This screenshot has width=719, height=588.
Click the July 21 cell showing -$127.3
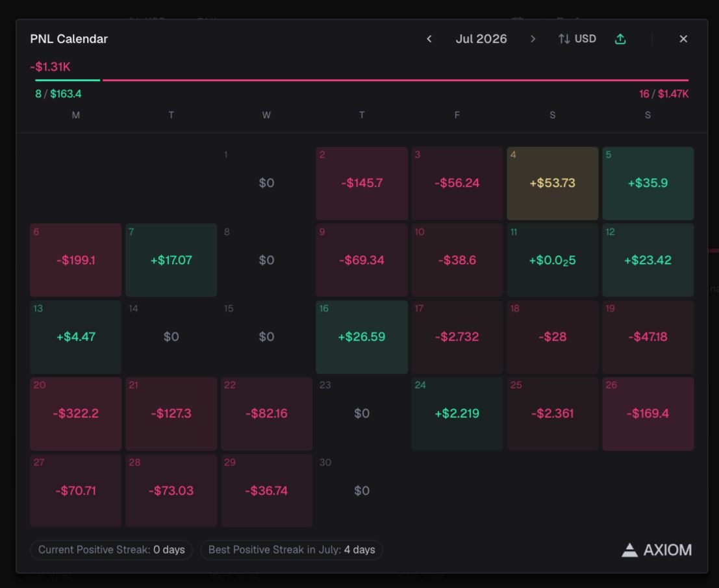point(171,414)
